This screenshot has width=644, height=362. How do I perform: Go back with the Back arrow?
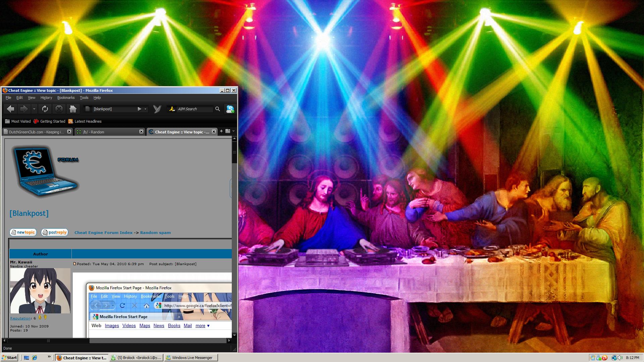(x=10, y=109)
